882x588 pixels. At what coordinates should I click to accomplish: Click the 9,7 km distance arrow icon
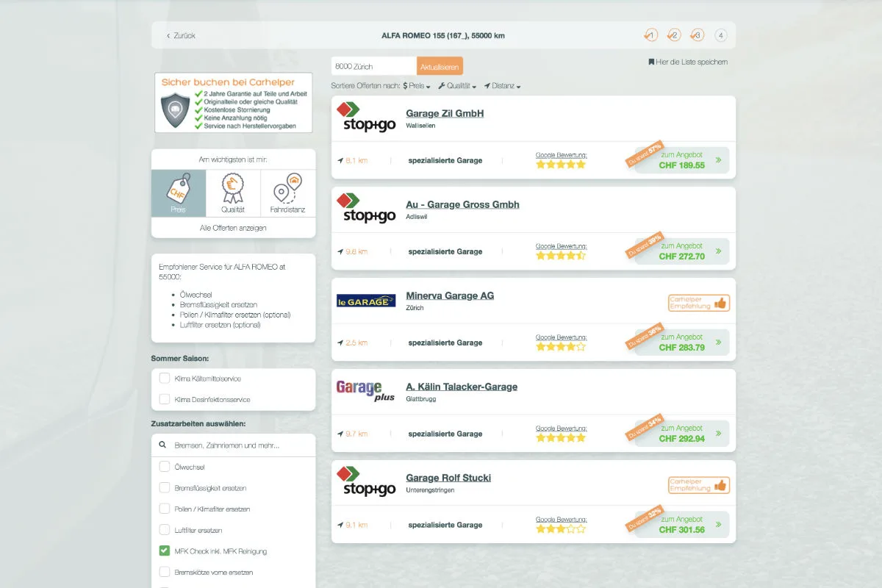(x=340, y=434)
